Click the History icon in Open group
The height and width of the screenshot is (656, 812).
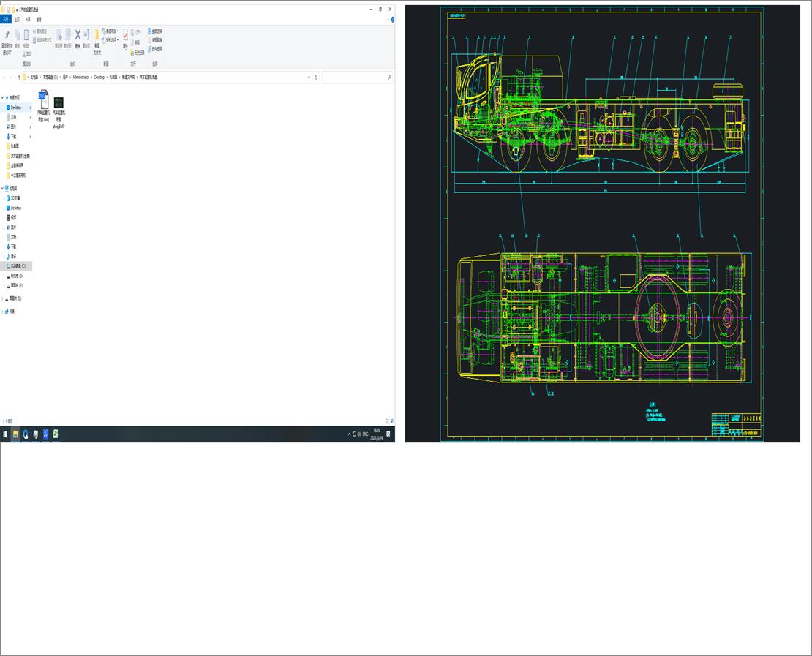pyautogui.click(x=132, y=53)
